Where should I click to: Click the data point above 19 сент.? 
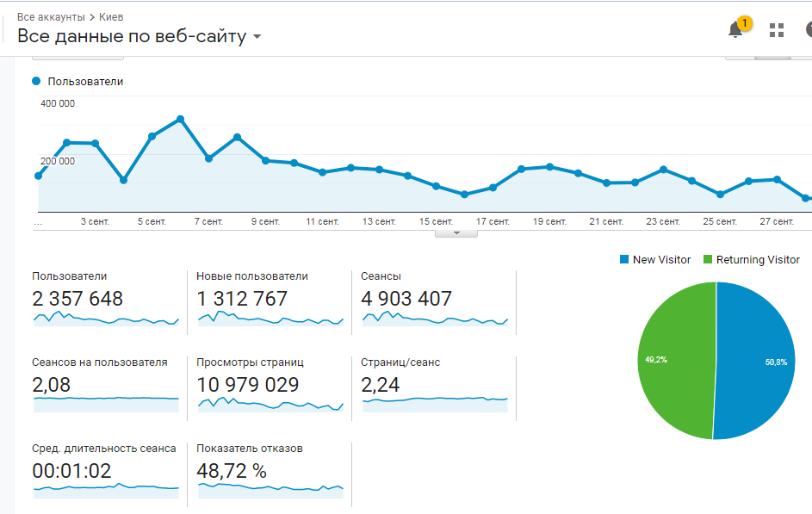(550, 167)
